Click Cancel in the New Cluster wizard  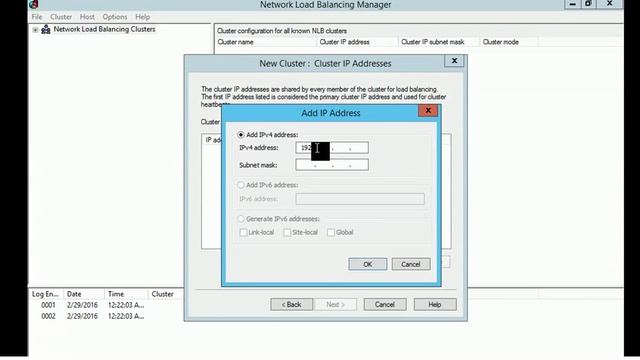tap(385, 304)
